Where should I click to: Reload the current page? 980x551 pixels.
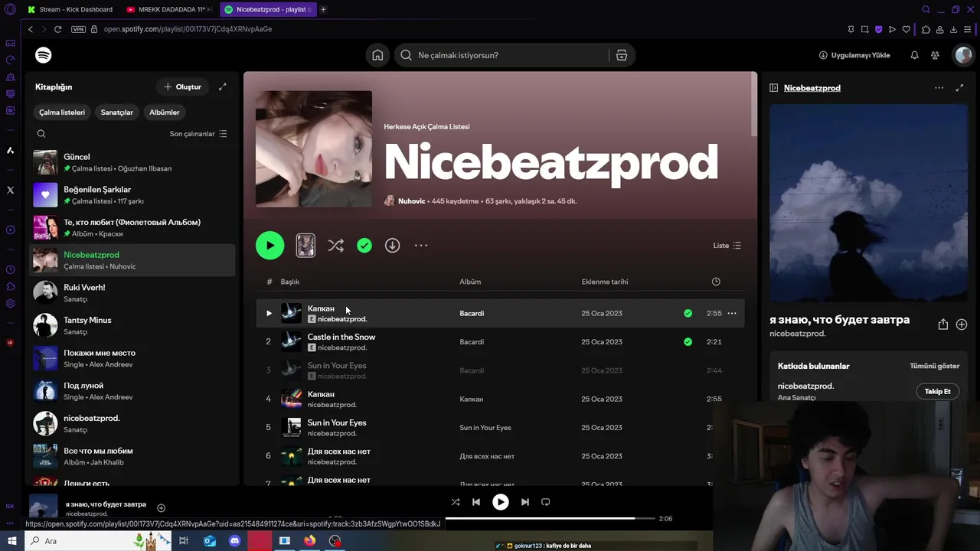pos(57,29)
